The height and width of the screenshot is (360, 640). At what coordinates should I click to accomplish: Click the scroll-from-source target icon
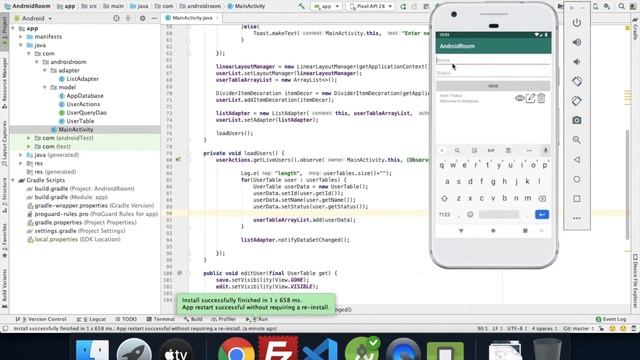coord(116,18)
